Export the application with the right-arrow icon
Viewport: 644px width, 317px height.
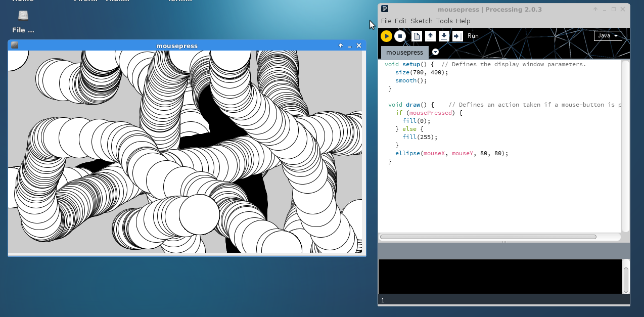[457, 36]
